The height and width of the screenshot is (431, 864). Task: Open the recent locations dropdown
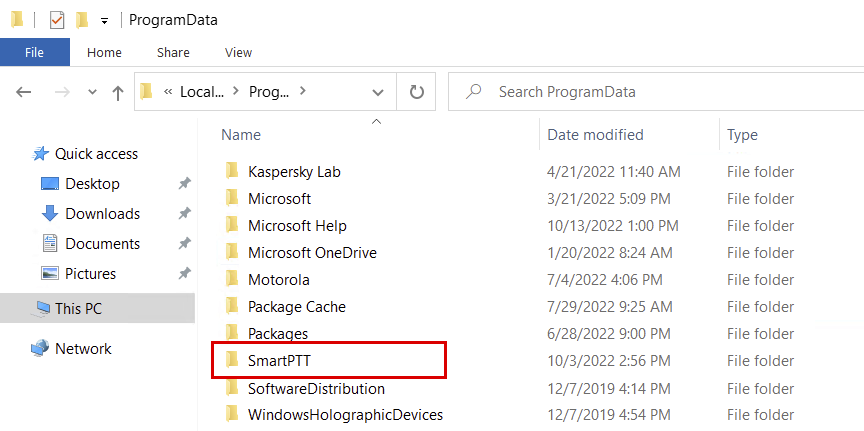[93, 92]
